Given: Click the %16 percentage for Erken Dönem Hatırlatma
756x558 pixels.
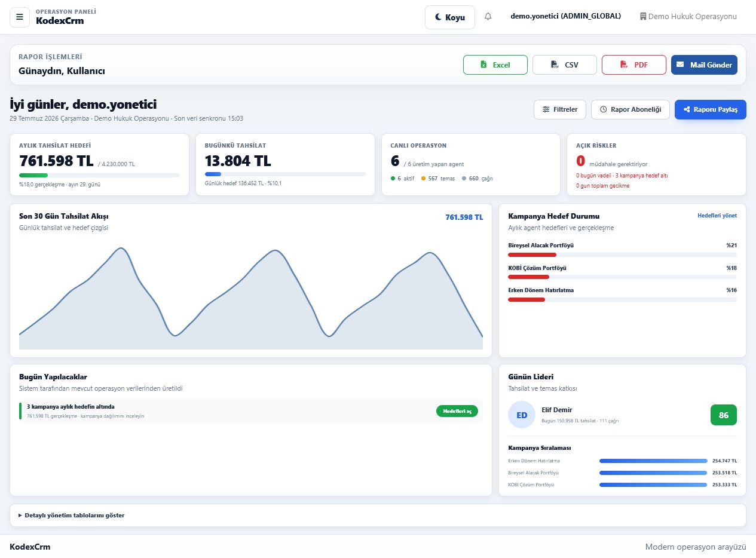Looking at the screenshot, I should click(731, 290).
